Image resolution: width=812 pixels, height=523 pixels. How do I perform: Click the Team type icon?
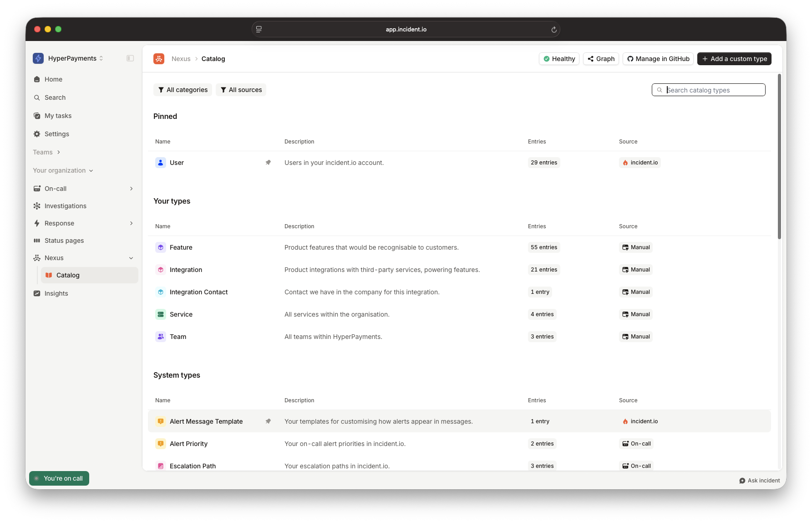(x=161, y=337)
